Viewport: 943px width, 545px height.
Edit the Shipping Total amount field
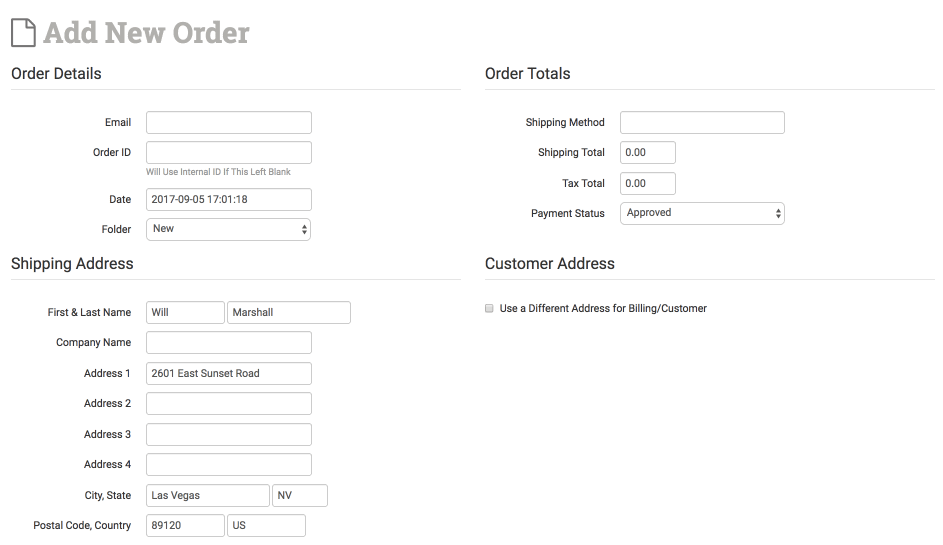(647, 152)
